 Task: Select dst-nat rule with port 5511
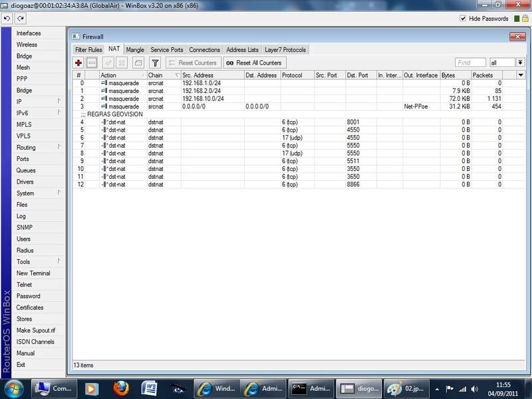pyautogui.click(x=299, y=161)
